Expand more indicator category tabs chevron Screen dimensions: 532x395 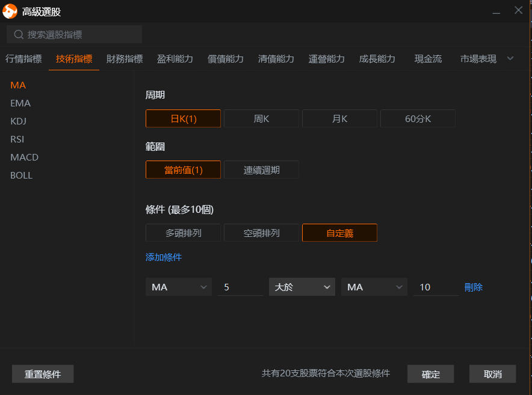510,58
